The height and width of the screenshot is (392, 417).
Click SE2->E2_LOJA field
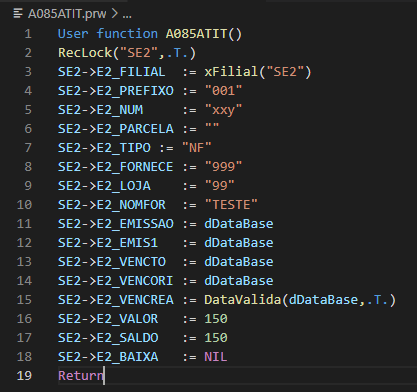click(104, 186)
